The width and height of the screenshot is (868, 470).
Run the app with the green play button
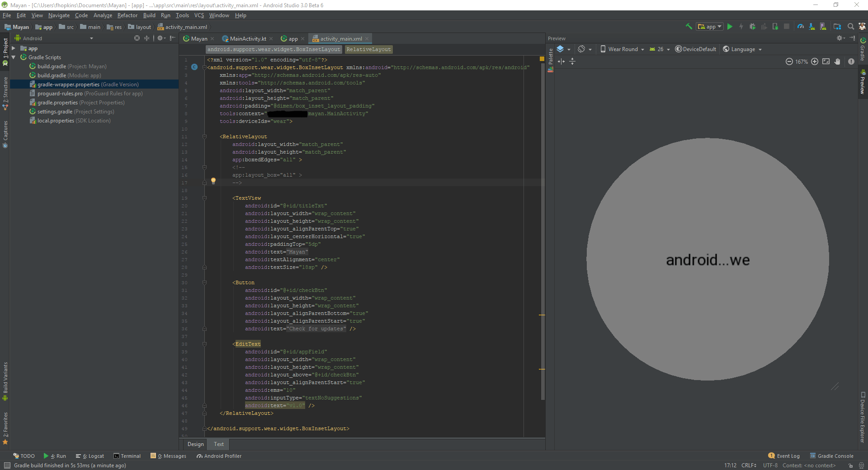click(730, 27)
